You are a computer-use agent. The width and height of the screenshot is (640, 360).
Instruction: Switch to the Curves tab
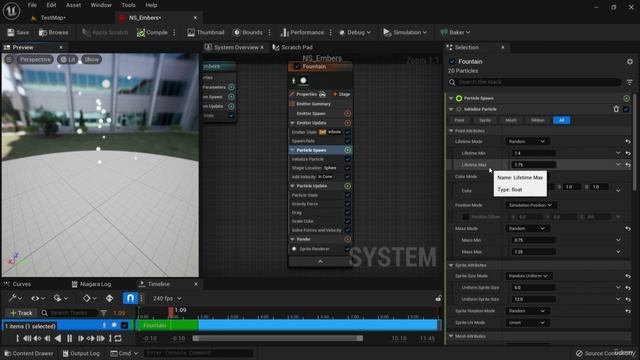point(18,284)
